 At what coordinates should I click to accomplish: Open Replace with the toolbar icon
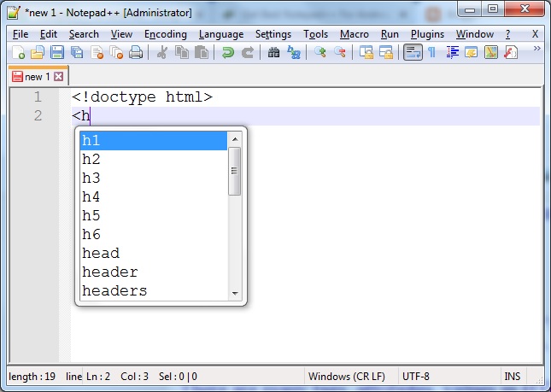click(293, 52)
